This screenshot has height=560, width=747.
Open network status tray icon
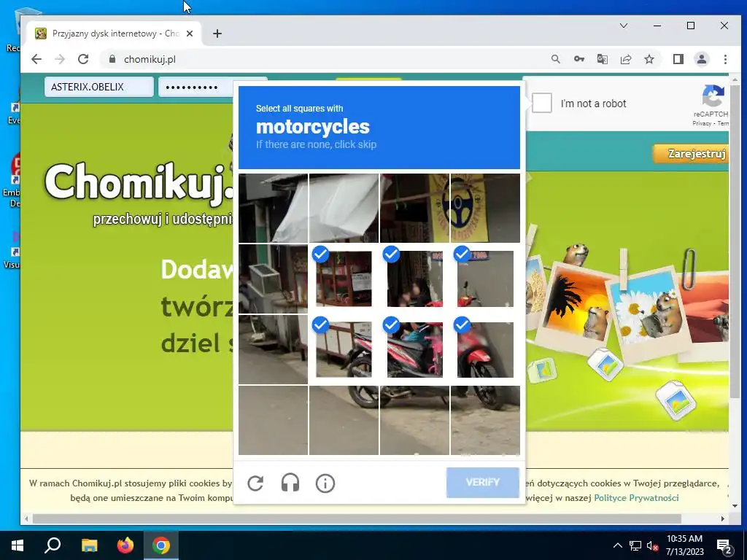tap(635, 545)
